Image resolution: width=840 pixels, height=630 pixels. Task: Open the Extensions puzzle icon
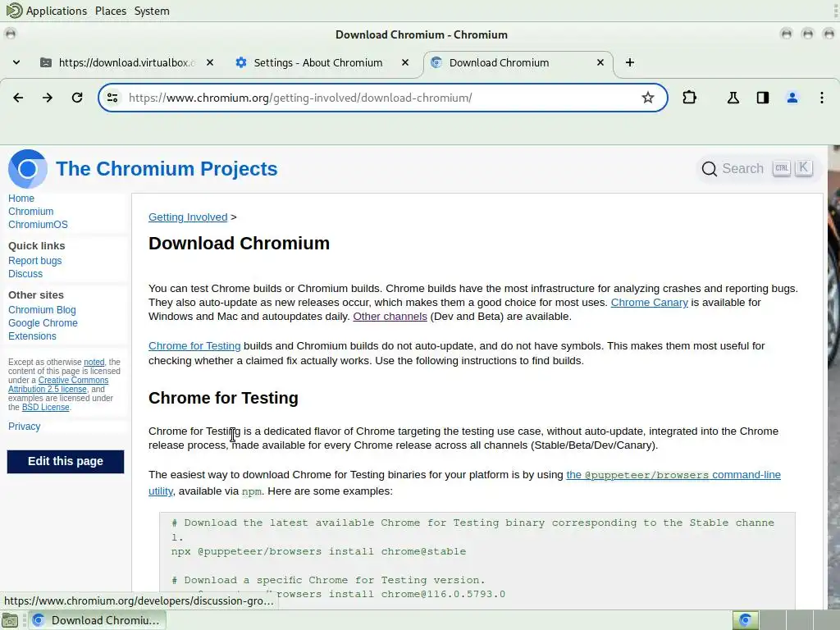point(689,98)
